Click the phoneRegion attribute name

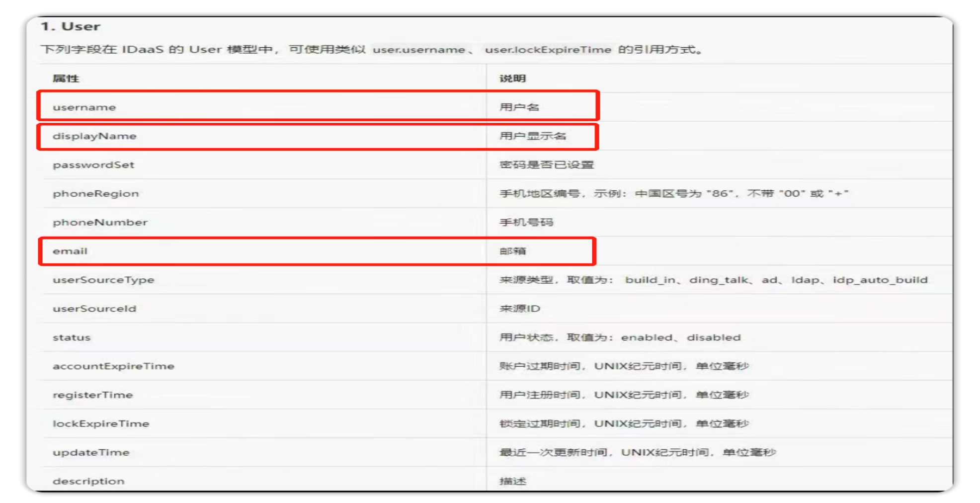tap(95, 194)
